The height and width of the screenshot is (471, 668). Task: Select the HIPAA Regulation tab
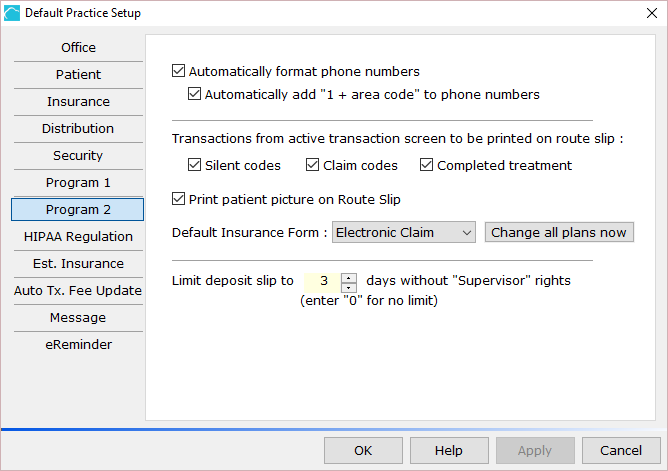point(78,236)
